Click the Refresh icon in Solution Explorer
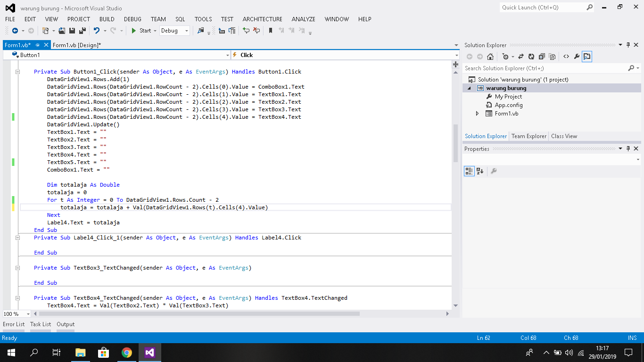Screen dimensions: 644x362 click(x=531, y=57)
